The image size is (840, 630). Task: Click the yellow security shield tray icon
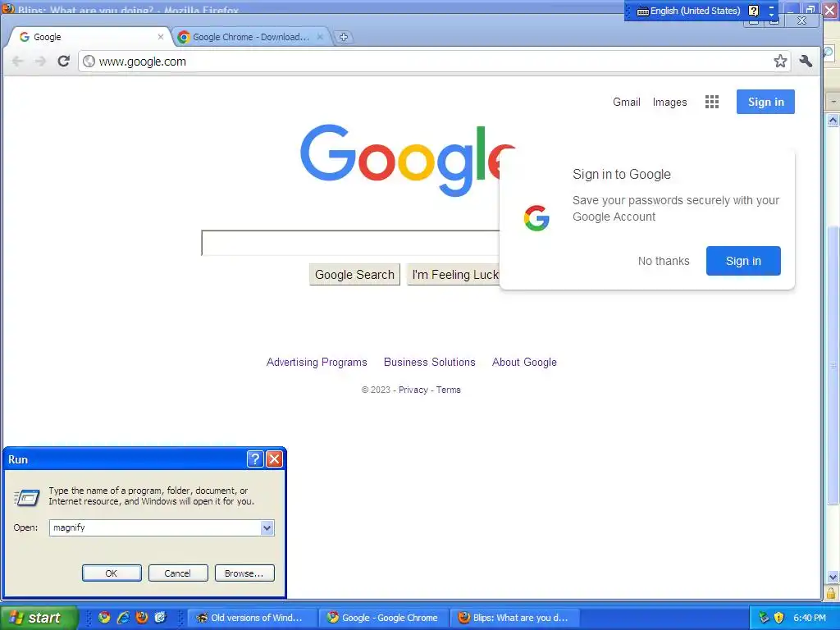(x=779, y=618)
